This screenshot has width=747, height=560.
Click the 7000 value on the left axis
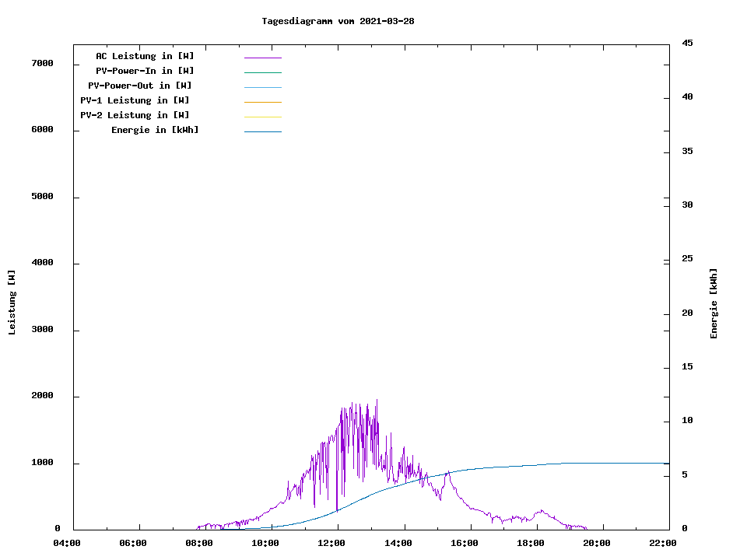coord(42,63)
